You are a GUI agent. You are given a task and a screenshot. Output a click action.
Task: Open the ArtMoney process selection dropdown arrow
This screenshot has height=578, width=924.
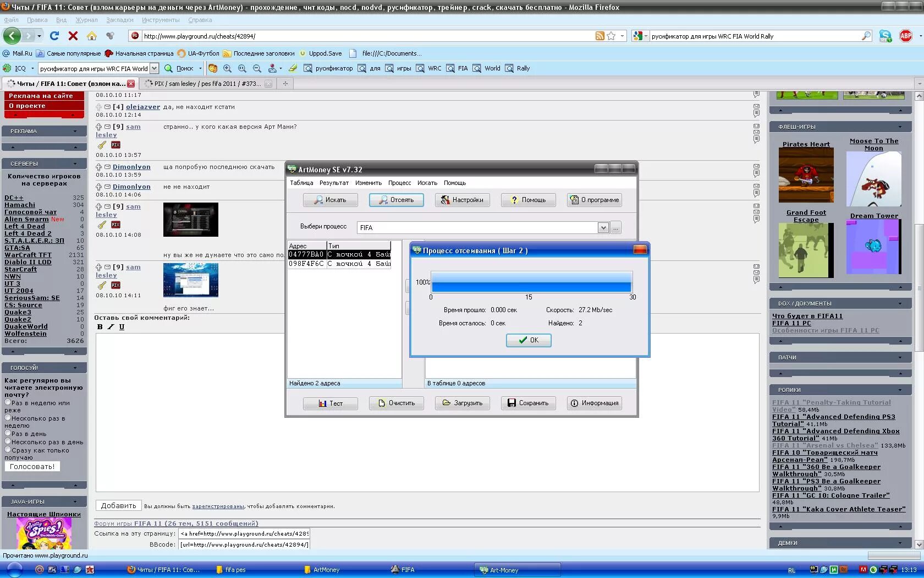[x=603, y=227]
